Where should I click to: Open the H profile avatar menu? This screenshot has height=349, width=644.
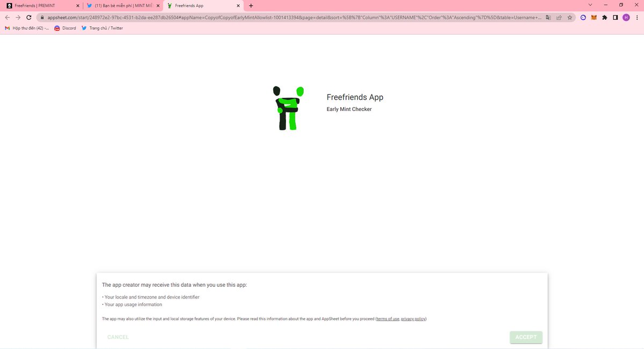[626, 17]
